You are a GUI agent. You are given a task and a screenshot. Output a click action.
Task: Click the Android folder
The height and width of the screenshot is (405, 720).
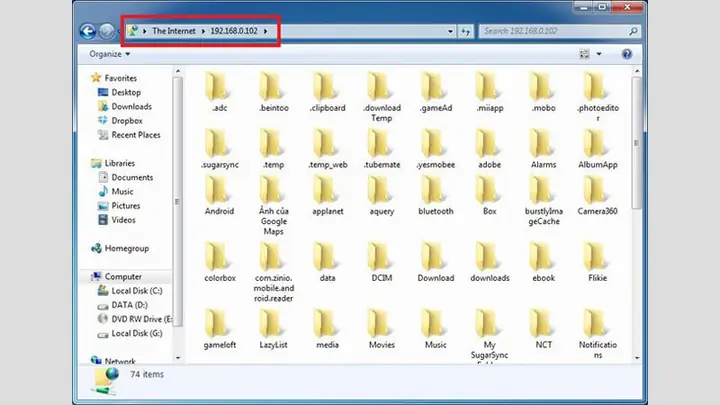219,196
